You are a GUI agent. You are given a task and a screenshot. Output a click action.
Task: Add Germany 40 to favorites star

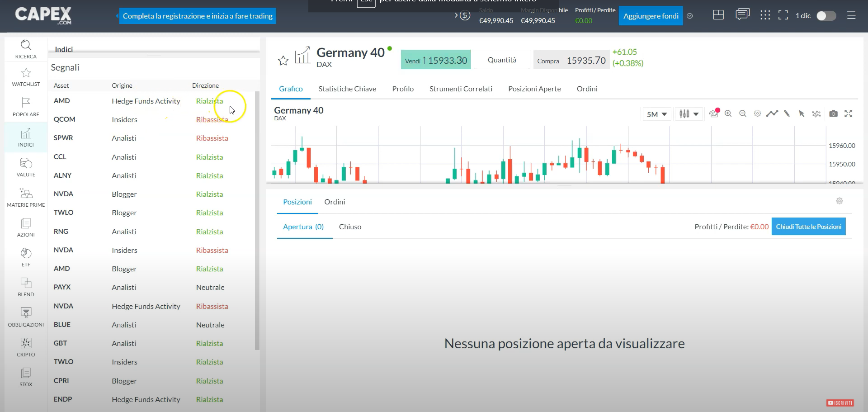[283, 61]
